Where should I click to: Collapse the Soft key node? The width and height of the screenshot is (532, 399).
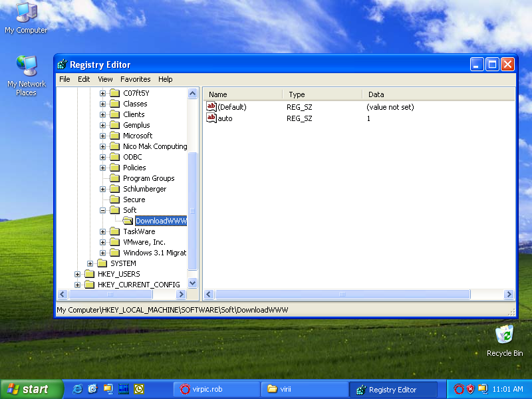(x=102, y=210)
